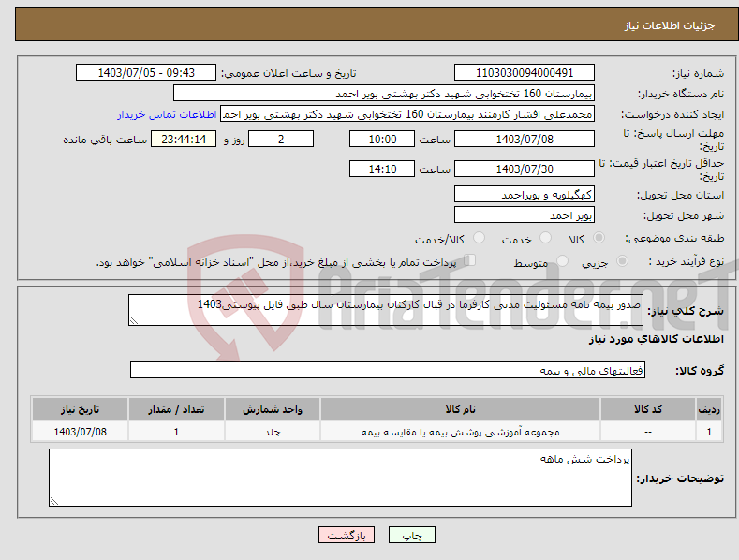Click the buyer organization name field
The width and height of the screenshot is (739, 560).
pos(384,94)
